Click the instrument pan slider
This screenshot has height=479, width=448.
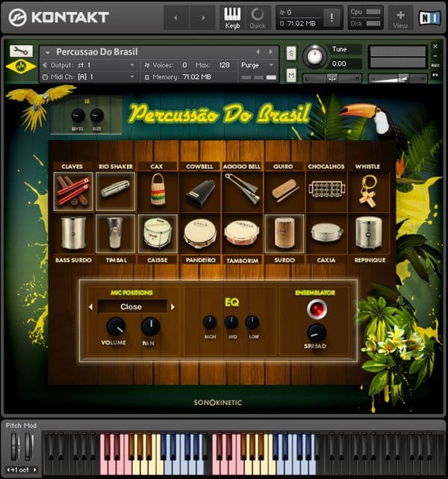332,78
